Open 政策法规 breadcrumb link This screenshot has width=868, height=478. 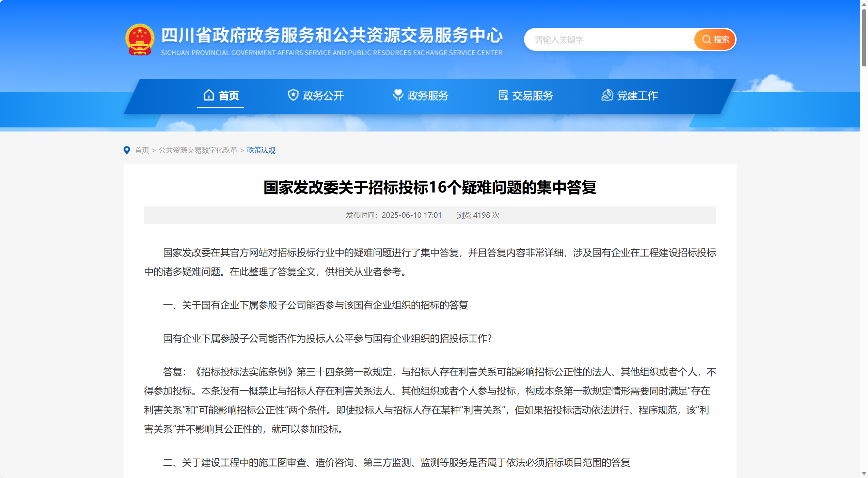point(261,150)
